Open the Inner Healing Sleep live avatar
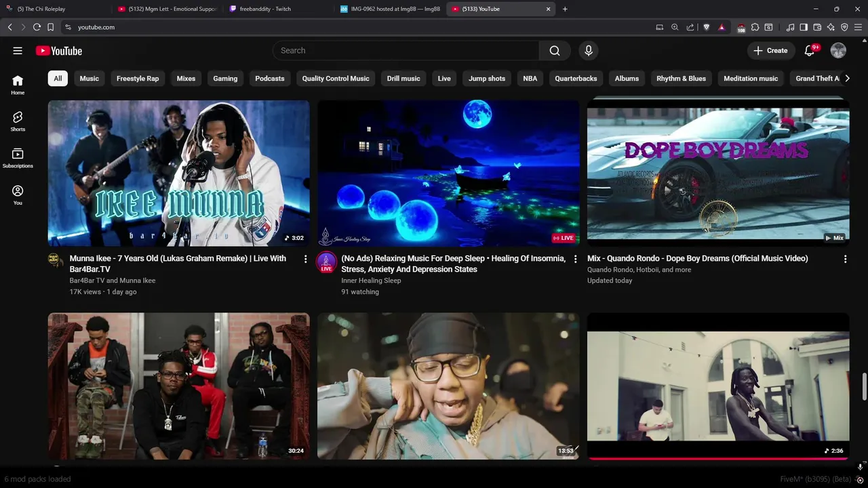 click(326, 262)
